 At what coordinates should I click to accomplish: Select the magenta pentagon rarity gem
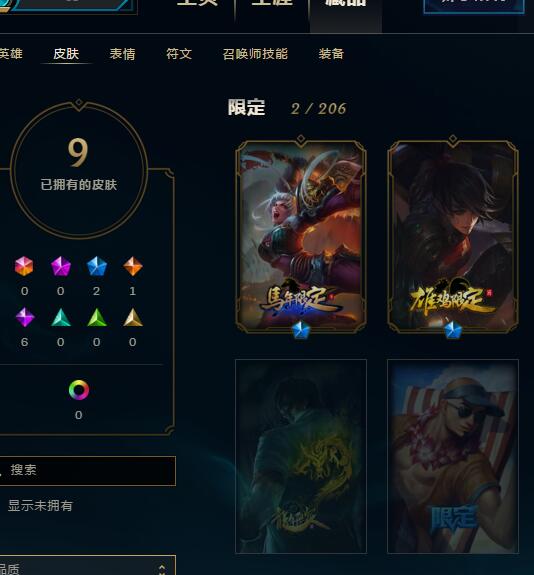tap(61, 266)
